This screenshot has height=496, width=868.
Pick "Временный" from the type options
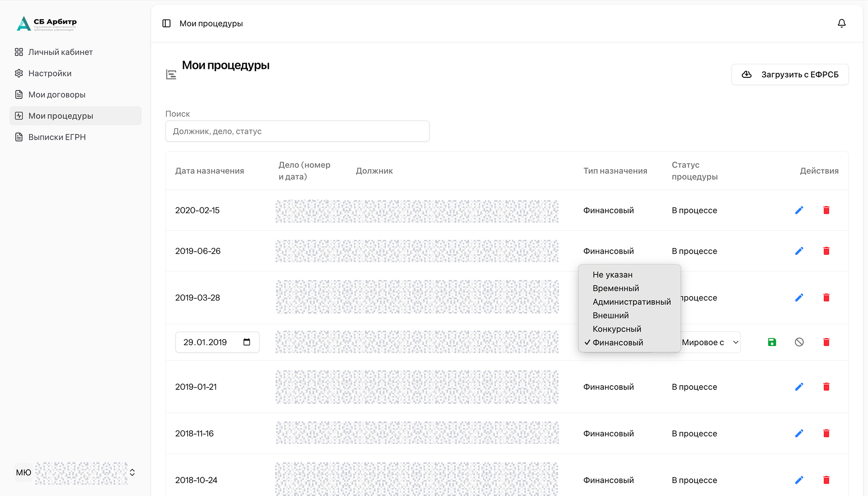coord(616,289)
